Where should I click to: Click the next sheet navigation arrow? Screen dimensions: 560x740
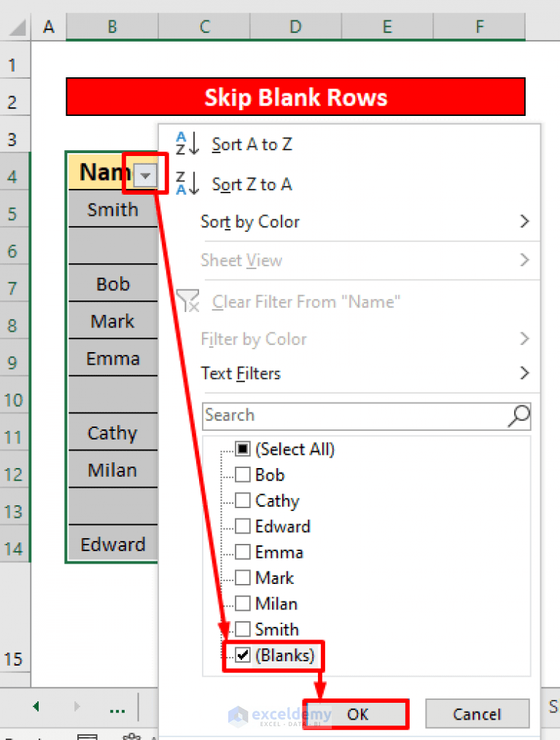[77, 706]
